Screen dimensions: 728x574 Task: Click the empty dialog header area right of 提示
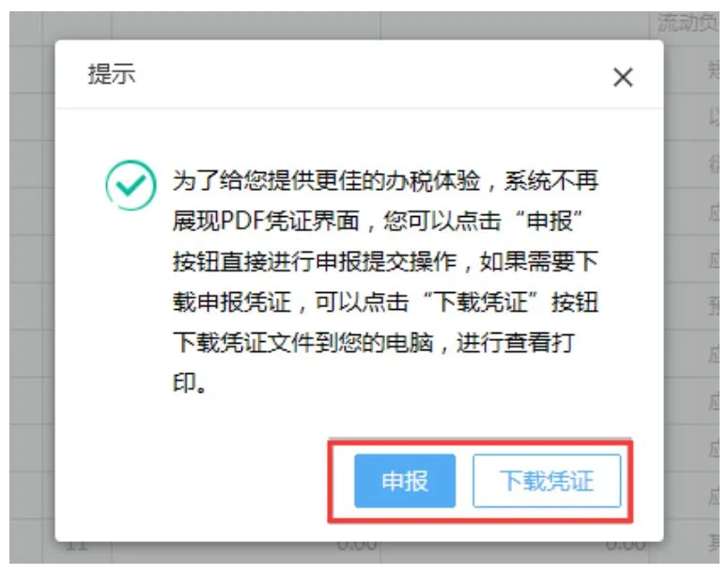click(371, 74)
